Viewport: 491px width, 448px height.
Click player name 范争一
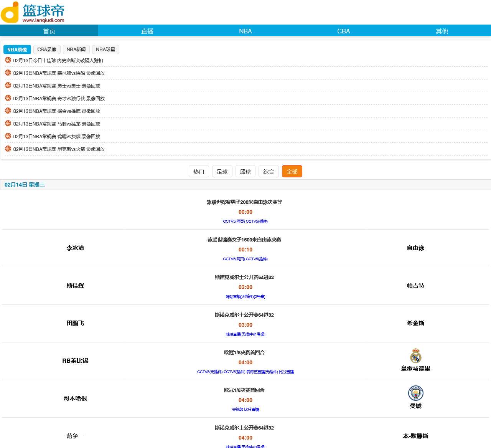(75, 436)
